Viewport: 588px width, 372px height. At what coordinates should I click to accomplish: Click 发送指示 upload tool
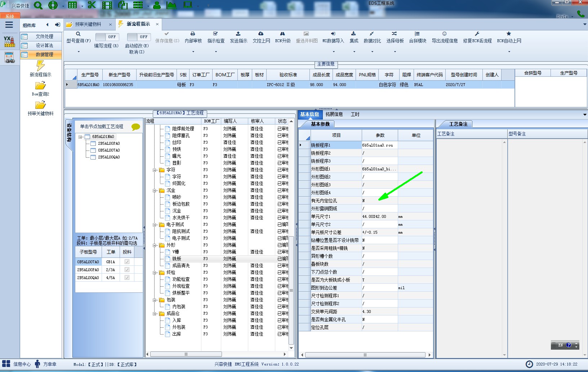point(239,37)
